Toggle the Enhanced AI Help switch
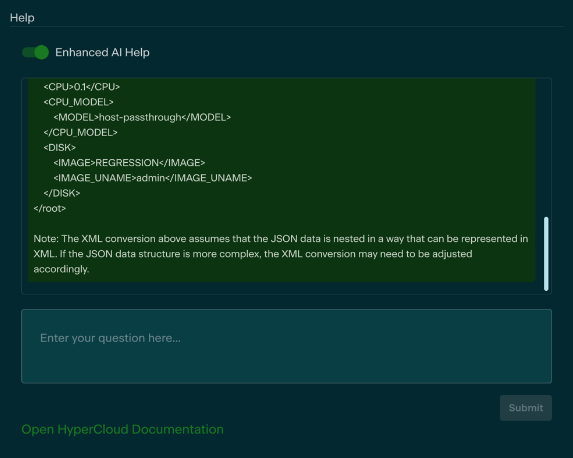Screen dimensions: 573x458 tap(35, 52)
